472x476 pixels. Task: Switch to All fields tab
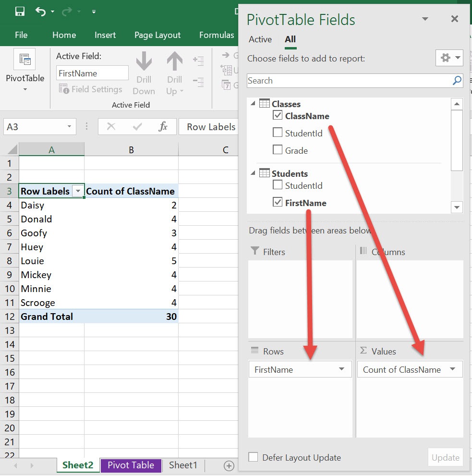pyautogui.click(x=290, y=39)
